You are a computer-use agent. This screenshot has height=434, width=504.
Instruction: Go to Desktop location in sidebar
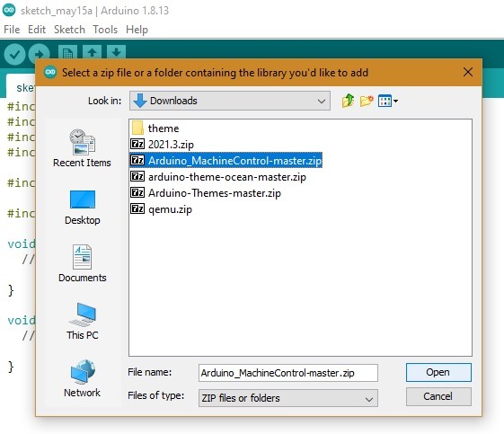pos(83,208)
